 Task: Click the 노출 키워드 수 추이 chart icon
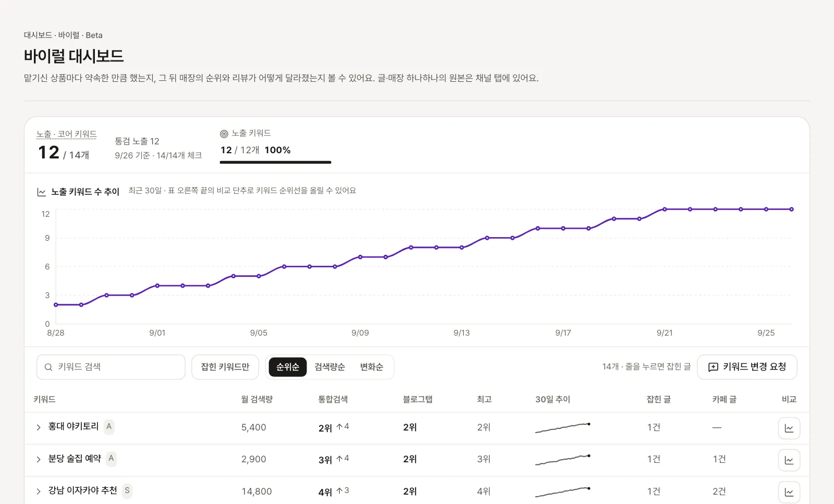pos(42,192)
